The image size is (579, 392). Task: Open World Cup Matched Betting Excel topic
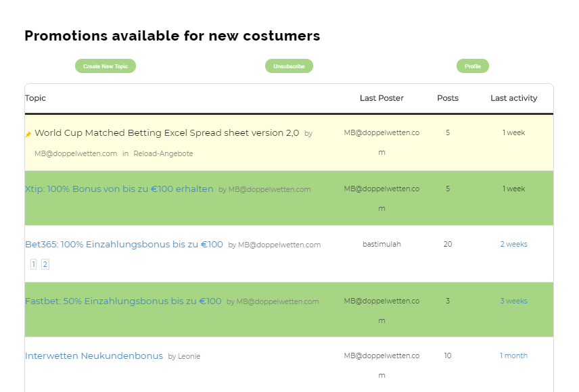pos(166,133)
